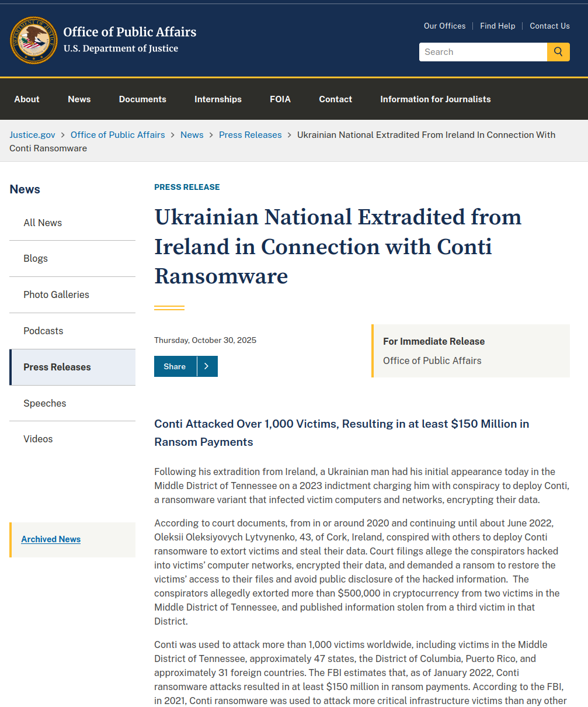The height and width of the screenshot is (707, 588).
Task: Click the subheading Conti Attacked Over 1,000 Victims
Action: pyautogui.click(x=342, y=433)
